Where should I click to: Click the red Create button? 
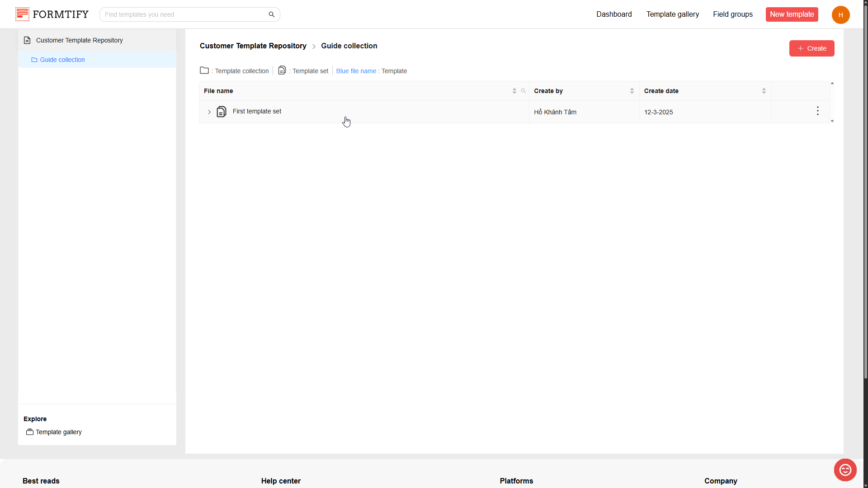coord(811,48)
